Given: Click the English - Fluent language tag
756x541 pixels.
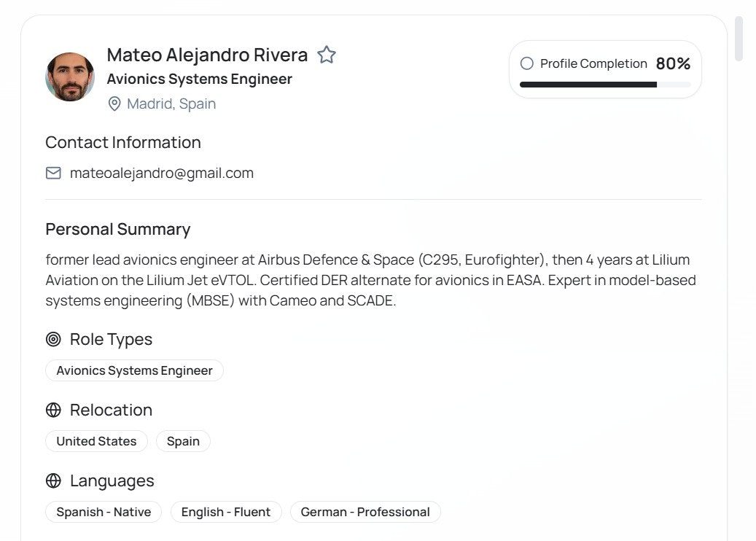Looking at the screenshot, I should [x=226, y=512].
